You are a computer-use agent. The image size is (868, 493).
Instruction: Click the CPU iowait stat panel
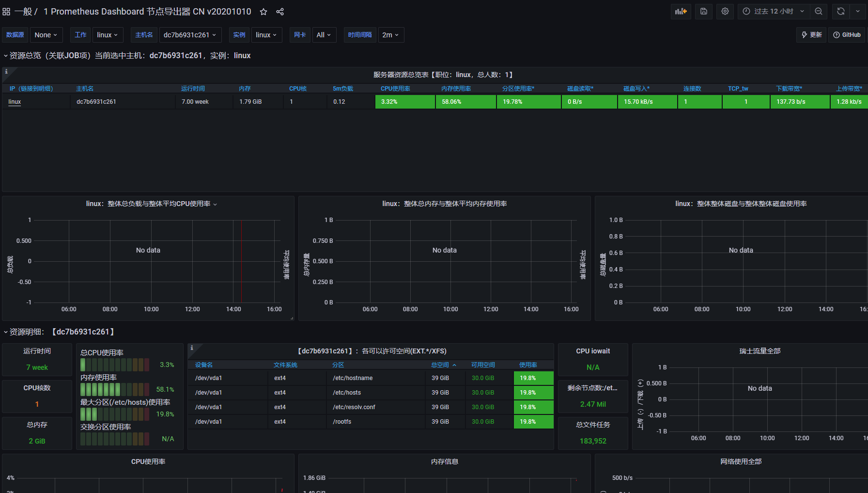593,360
